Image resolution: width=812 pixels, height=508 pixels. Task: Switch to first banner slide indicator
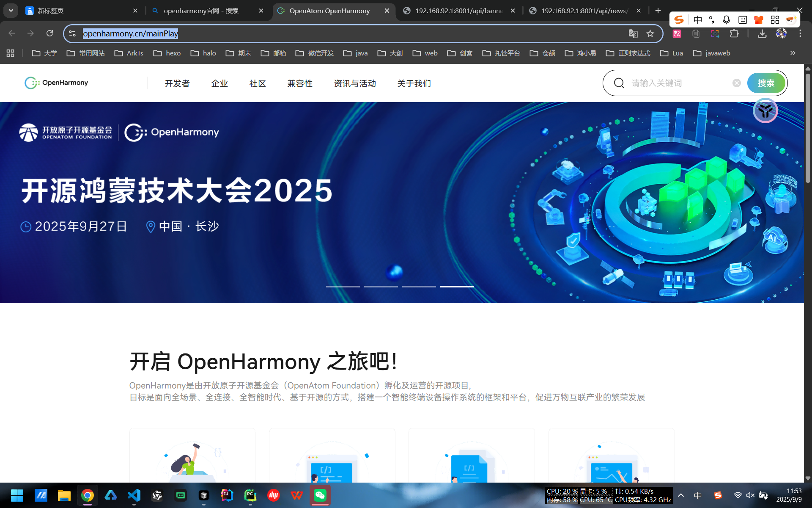(x=343, y=287)
